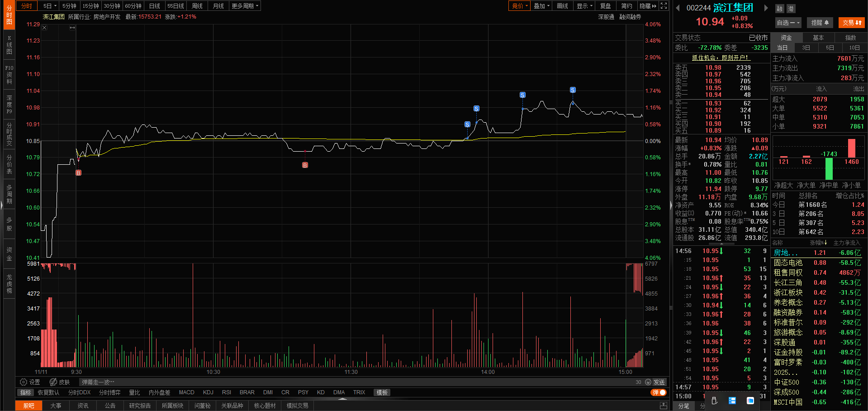Open the 分时成交 sidebar view

(x=9, y=134)
